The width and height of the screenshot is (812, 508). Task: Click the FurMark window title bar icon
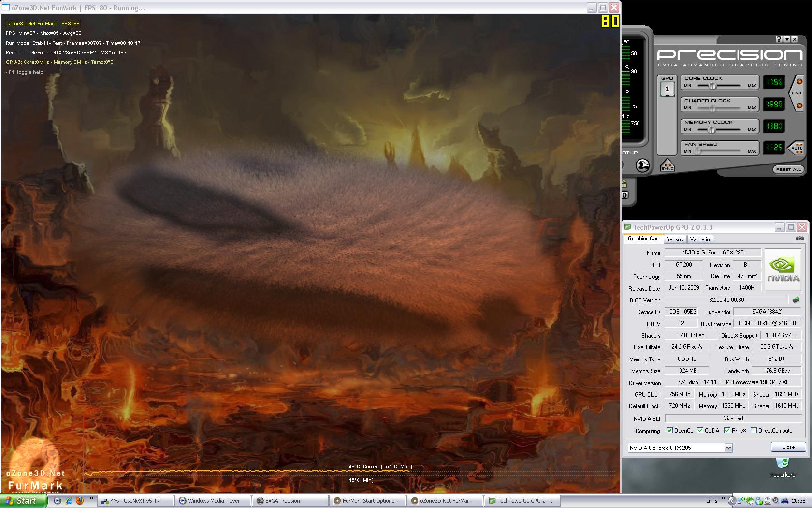point(6,8)
